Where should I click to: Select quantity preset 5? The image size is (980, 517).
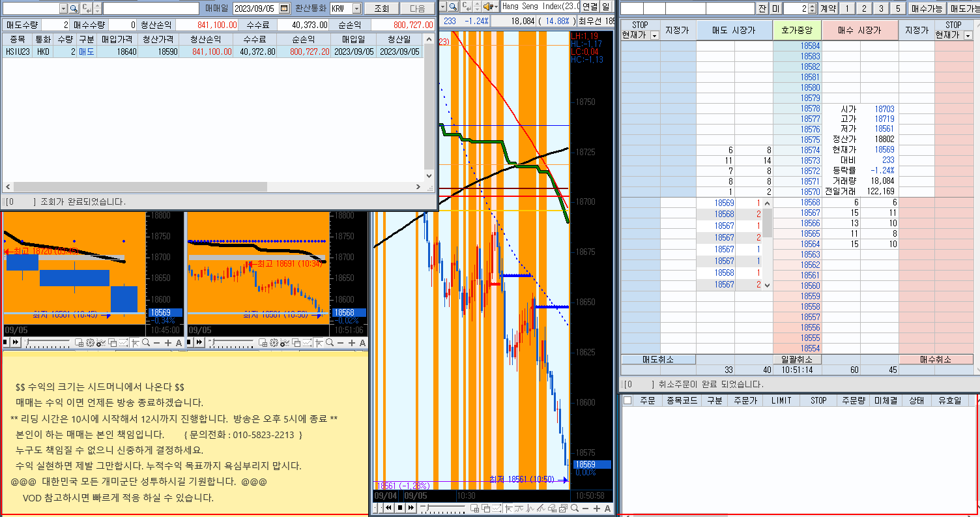tap(898, 8)
